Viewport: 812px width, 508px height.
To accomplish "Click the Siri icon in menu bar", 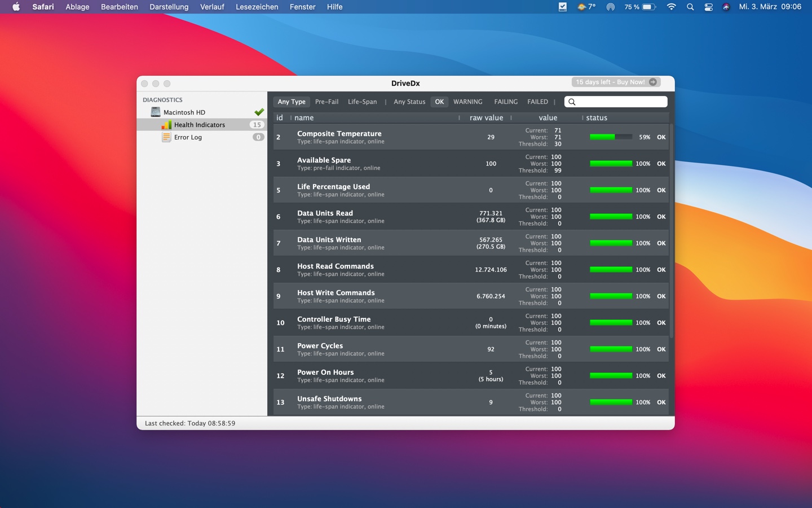I will pos(726,7).
